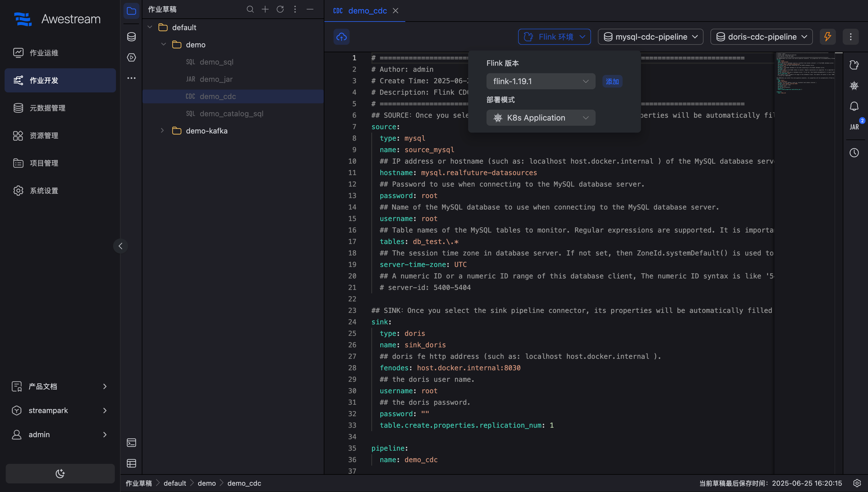Screen dimensions: 868x492
Task: Open the JAR dependencies panel icon
Action: [x=854, y=127]
